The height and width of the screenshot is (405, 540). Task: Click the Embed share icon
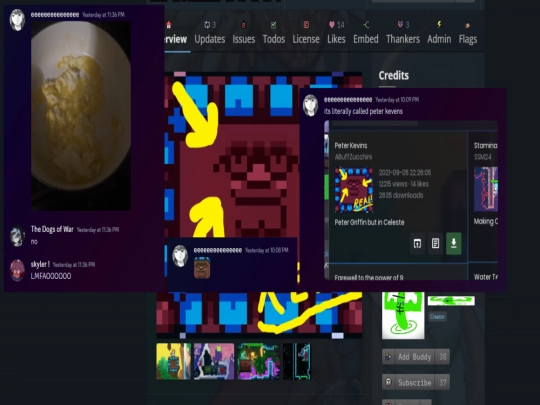click(x=366, y=24)
